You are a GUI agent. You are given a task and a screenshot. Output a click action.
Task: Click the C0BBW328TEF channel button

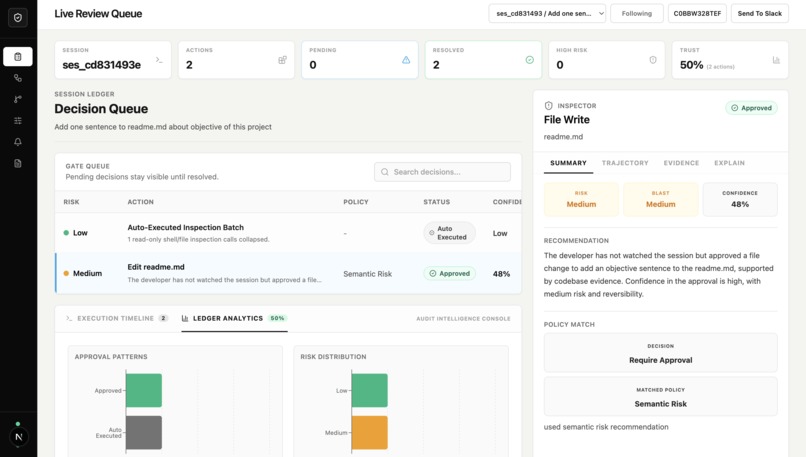697,13
